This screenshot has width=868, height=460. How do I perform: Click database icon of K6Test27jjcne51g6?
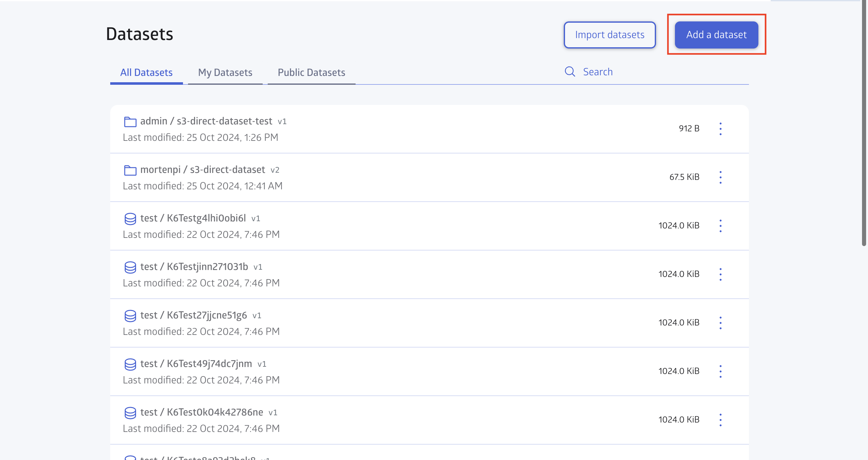[x=130, y=316]
